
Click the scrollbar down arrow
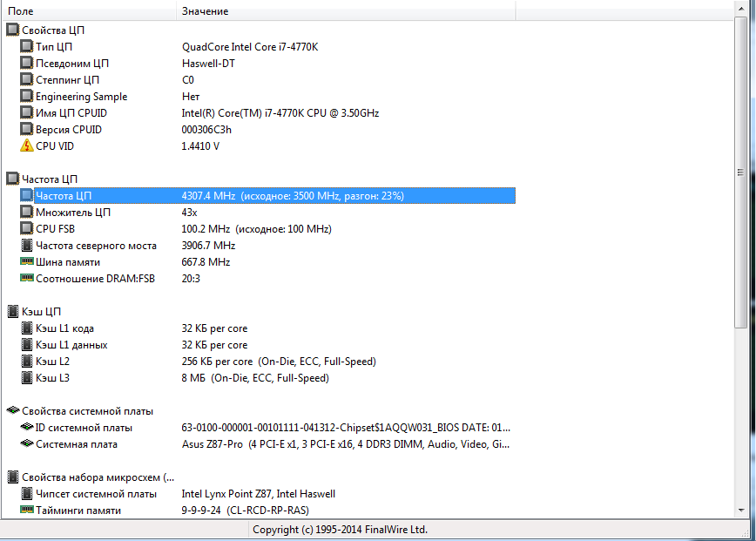pos(740,511)
